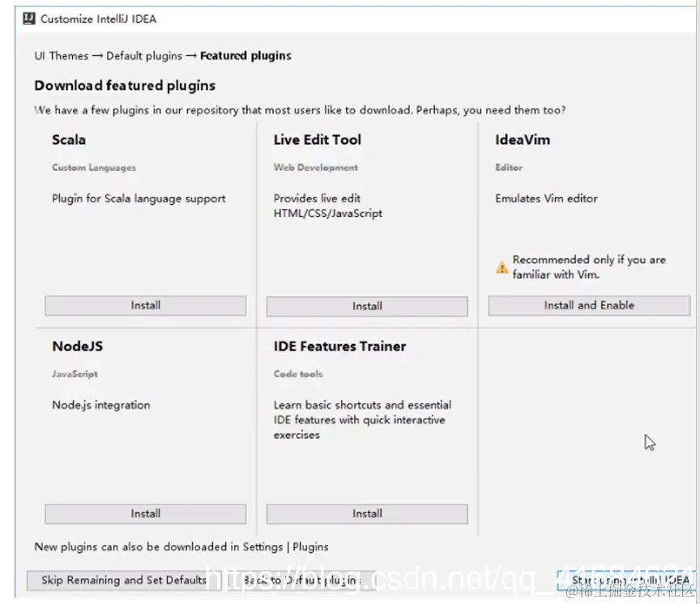Screen dimensions: 700x604
Task: Click 'Plugin for Scala language support' text
Action: click(x=139, y=198)
